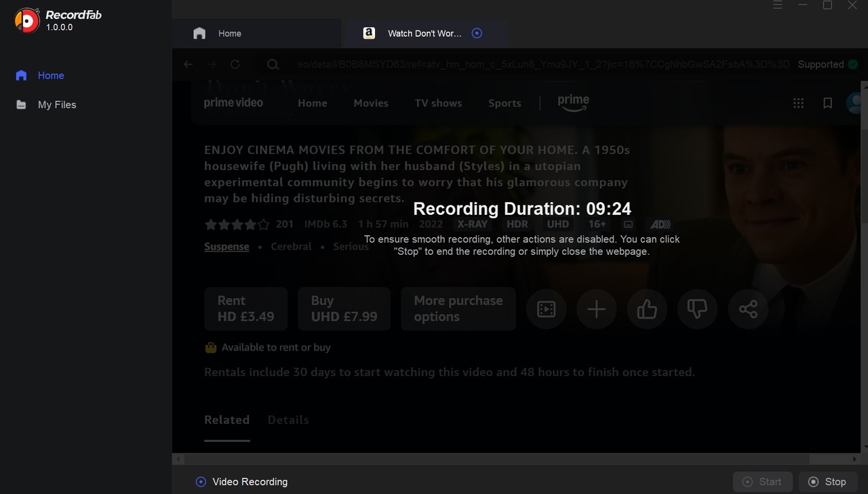The height and width of the screenshot is (494, 868).
Task: Switch to the Details tab
Action: (x=288, y=420)
